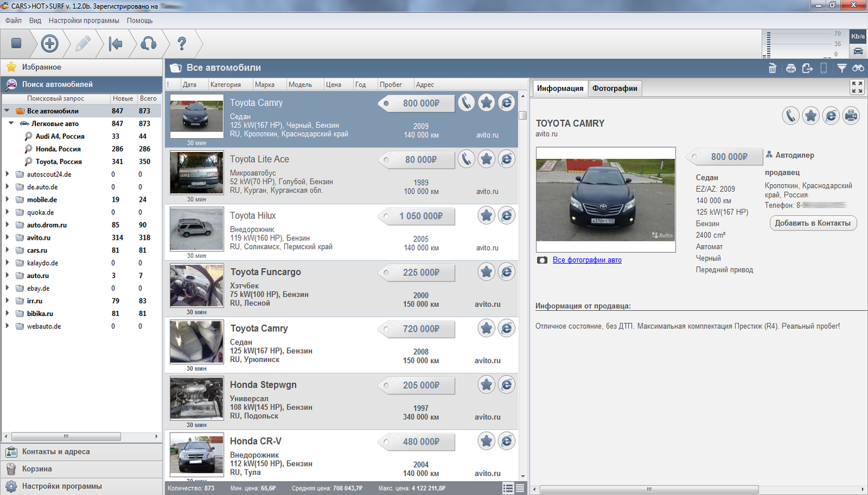Click the fullscreen expand icon in details panel
The image size is (868, 495).
point(857,87)
